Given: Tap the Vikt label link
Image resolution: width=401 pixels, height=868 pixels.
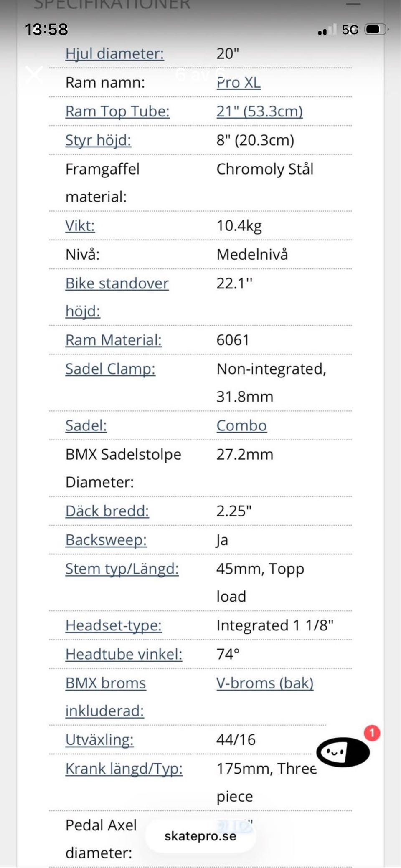Looking at the screenshot, I should coord(80,226).
